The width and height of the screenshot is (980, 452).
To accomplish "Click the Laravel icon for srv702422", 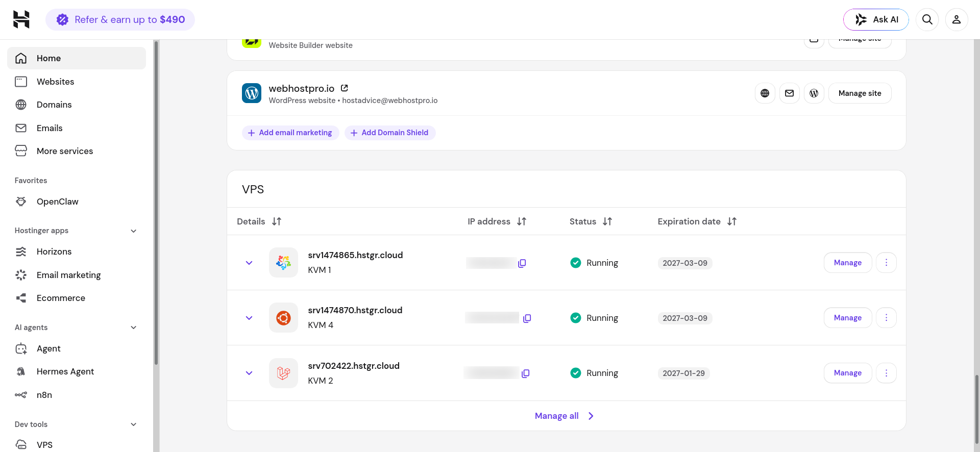I will point(283,373).
